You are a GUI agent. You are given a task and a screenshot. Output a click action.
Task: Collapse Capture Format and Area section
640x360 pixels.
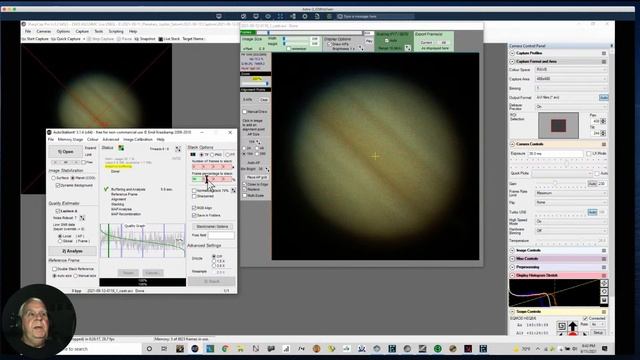click(x=512, y=62)
